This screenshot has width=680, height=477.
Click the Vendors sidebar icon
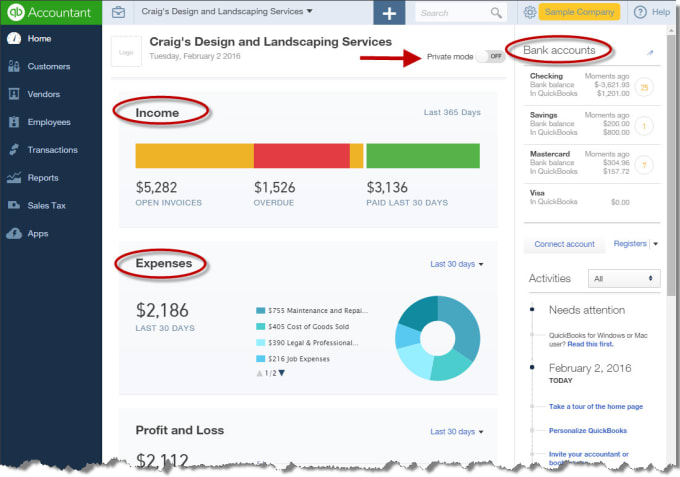pos(14,94)
